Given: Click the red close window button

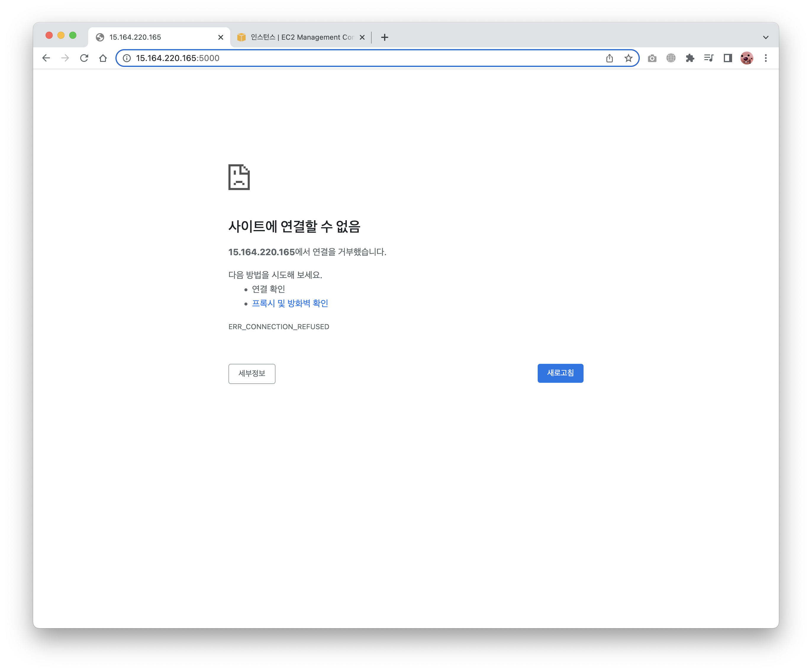Looking at the screenshot, I should (x=49, y=36).
